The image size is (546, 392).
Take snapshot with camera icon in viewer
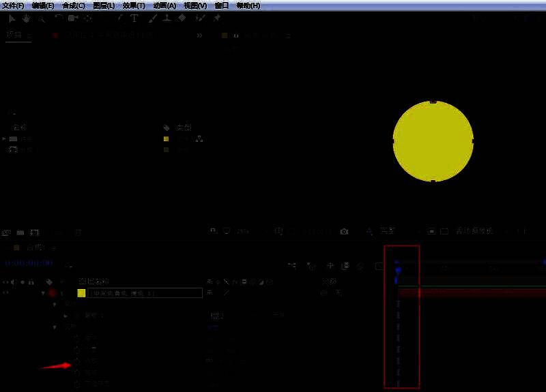(x=344, y=232)
